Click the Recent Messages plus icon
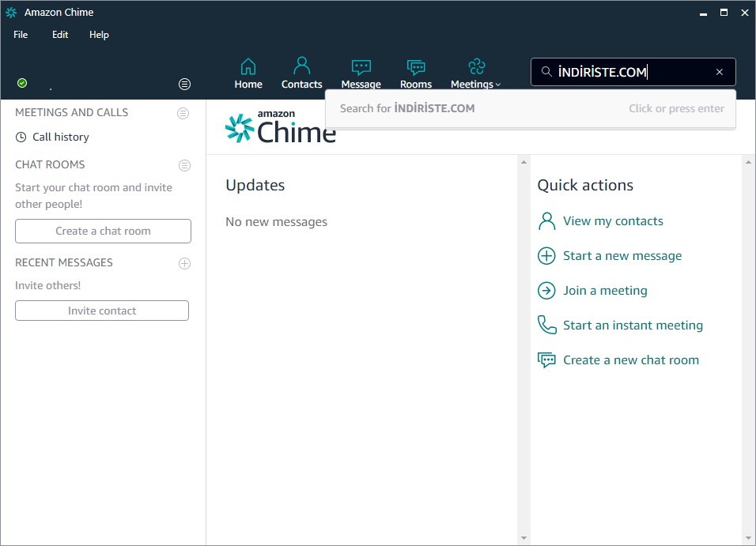The image size is (756, 546). (x=185, y=263)
